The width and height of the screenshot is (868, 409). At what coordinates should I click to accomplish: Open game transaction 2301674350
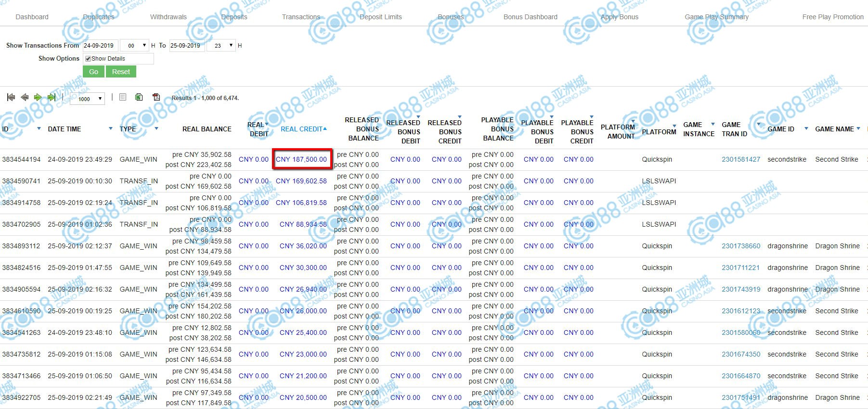pyautogui.click(x=741, y=354)
